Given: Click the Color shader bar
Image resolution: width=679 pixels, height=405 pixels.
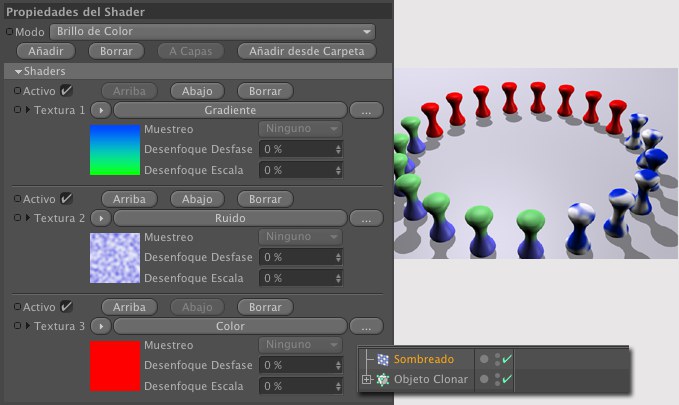Looking at the screenshot, I should [x=230, y=326].
